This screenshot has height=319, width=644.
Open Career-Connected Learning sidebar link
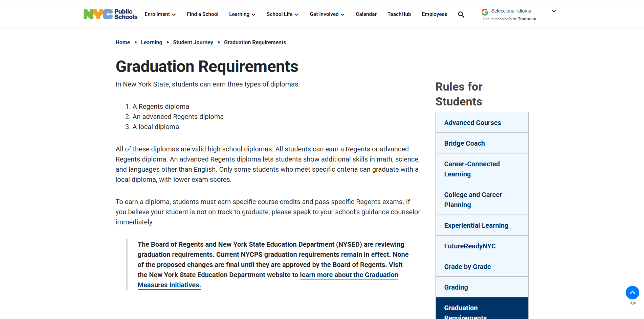pos(482,169)
